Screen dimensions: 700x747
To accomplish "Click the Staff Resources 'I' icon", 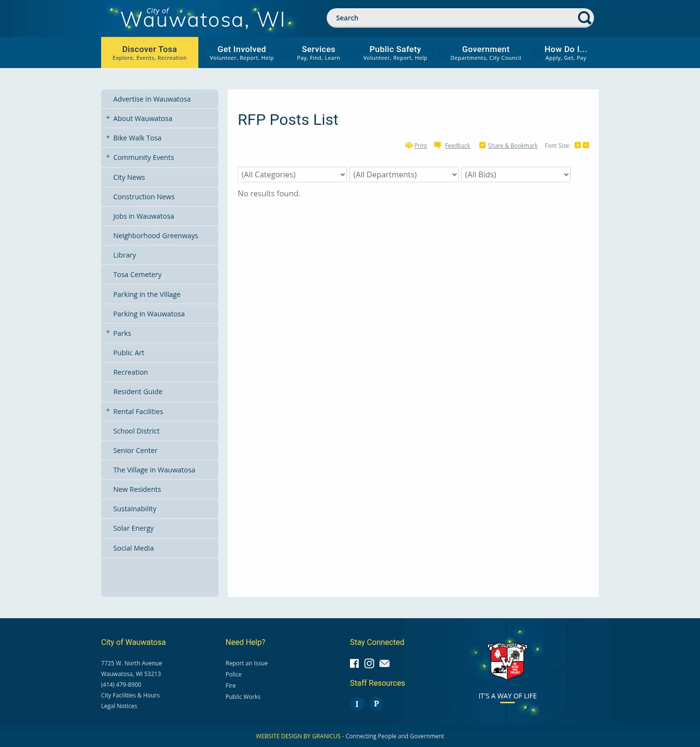I will (357, 704).
